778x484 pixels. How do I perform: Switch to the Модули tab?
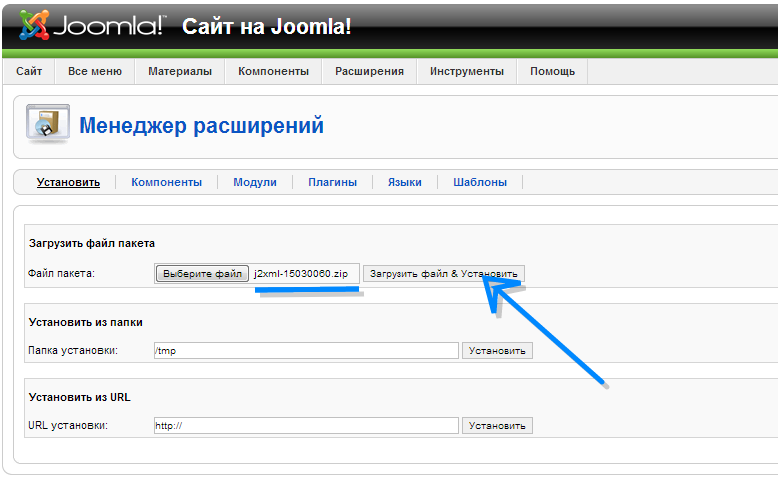point(255,182)
